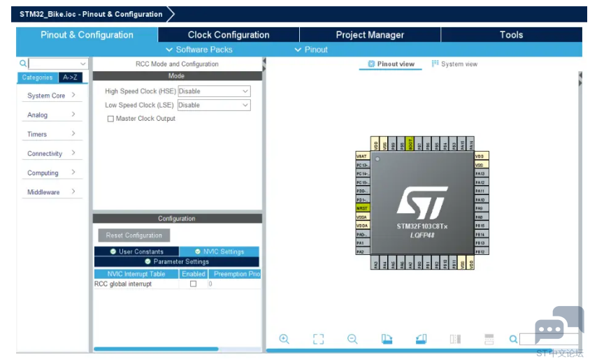Expand the System Core category

pyautogui.click(x=52, y=96)
